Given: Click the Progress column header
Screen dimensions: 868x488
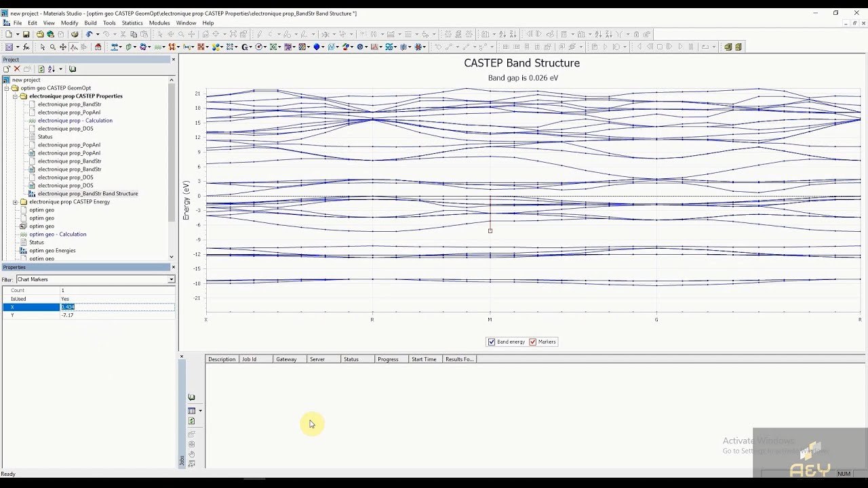Looking at the screenshot, I should [391, 359].
